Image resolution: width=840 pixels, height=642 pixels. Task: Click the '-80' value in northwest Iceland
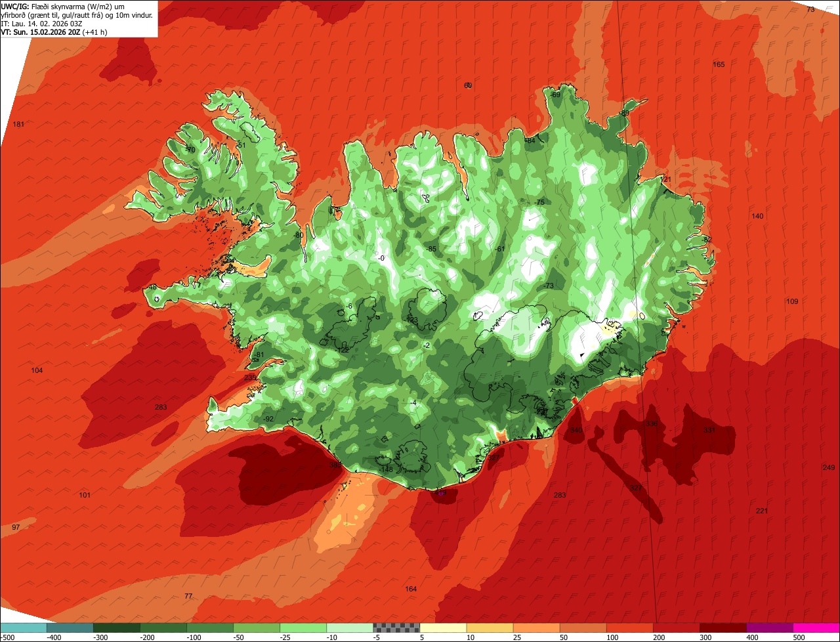(x=299, y=235)
